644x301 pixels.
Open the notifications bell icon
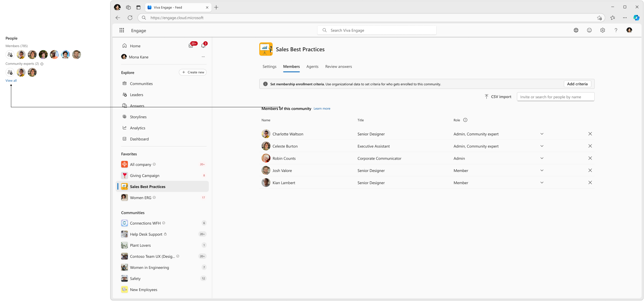click(203, 46)
